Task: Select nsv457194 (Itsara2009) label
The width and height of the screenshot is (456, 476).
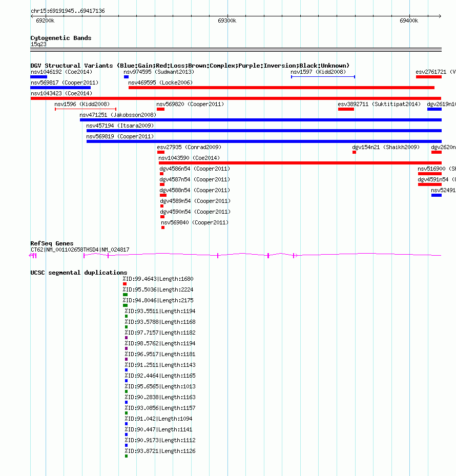Action: point(120,126)
